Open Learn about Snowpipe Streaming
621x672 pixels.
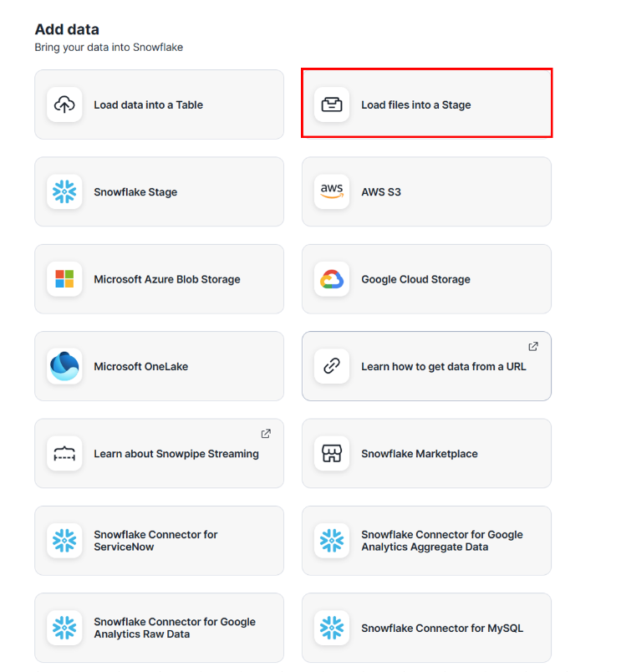coord(159,453)
